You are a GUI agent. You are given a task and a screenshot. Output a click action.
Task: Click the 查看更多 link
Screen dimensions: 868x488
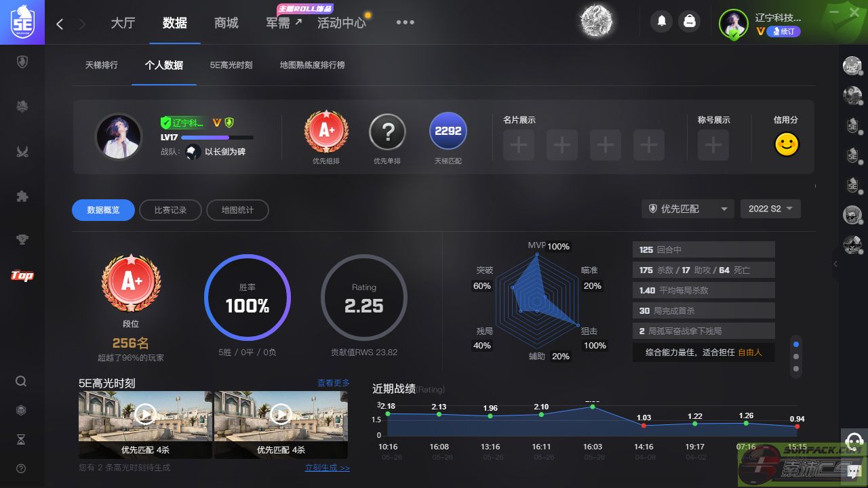coord(334,383)
